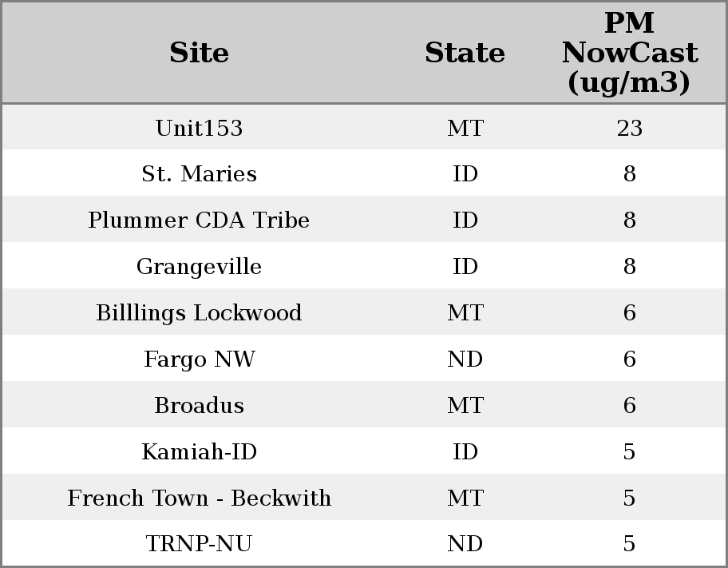
Task: Click the Plummer CDA Tribe row
Action: [x=199, y=220]
